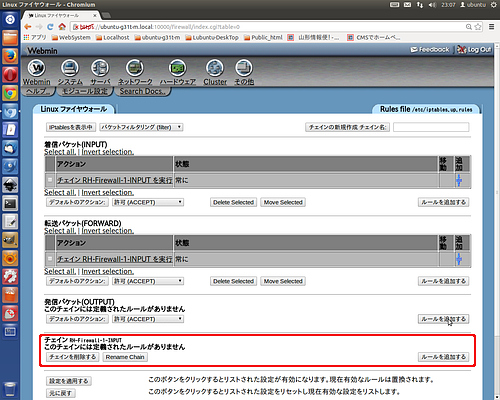Screen dimensions: 500x400
Task: Bookmark page with star icon
Action: click(x=478, y=27)
